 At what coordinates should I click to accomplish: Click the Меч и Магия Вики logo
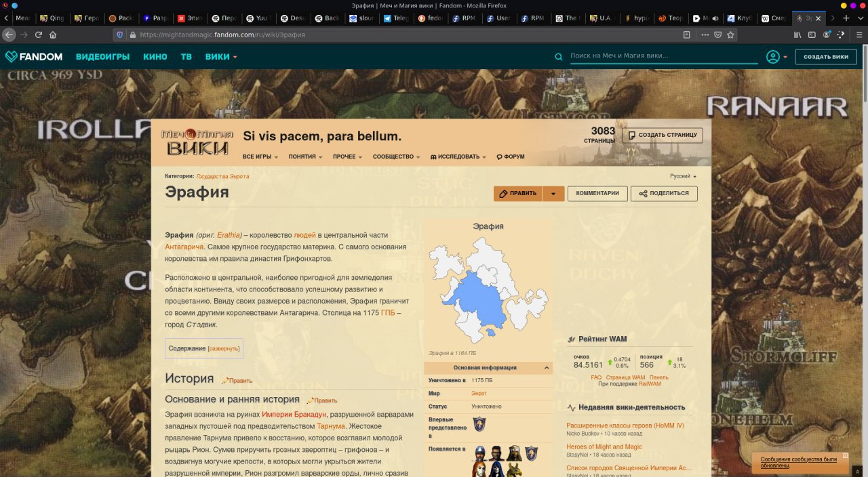[197, 142]
